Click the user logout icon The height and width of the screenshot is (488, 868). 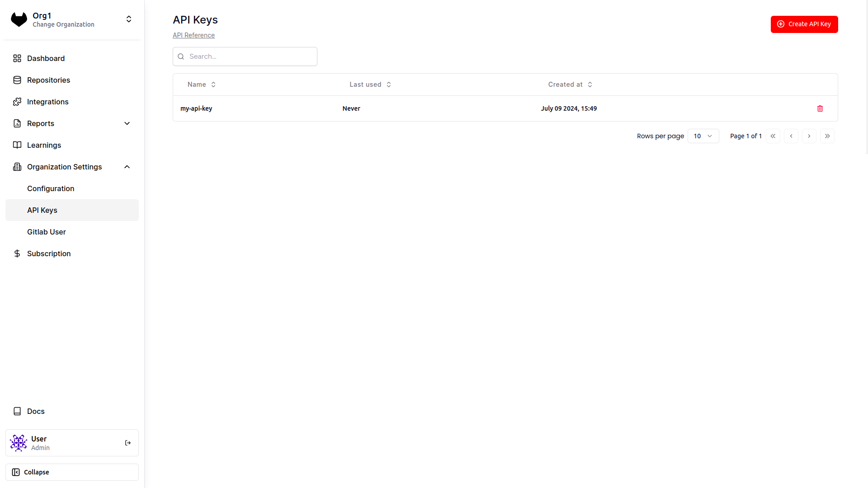[127, 443]
